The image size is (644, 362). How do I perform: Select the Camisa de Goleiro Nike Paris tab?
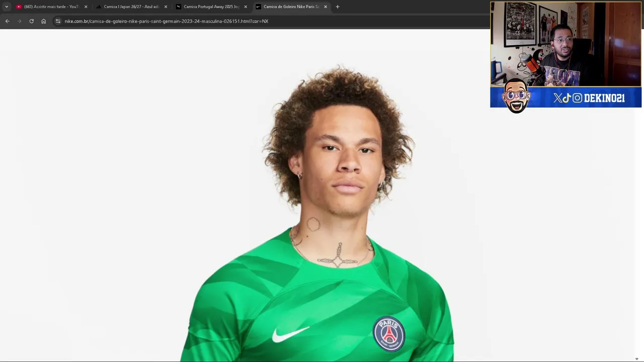[x=291, y=7]
